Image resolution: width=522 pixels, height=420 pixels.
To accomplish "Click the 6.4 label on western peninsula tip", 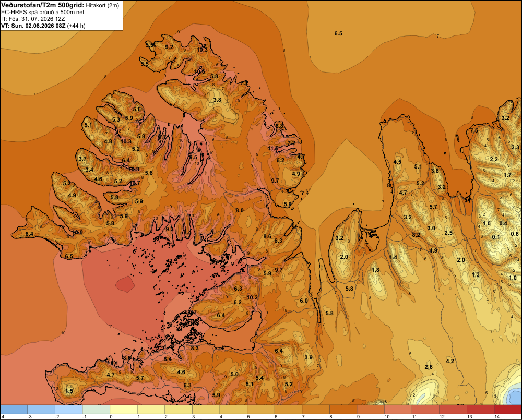I will (x=29, y=234).
